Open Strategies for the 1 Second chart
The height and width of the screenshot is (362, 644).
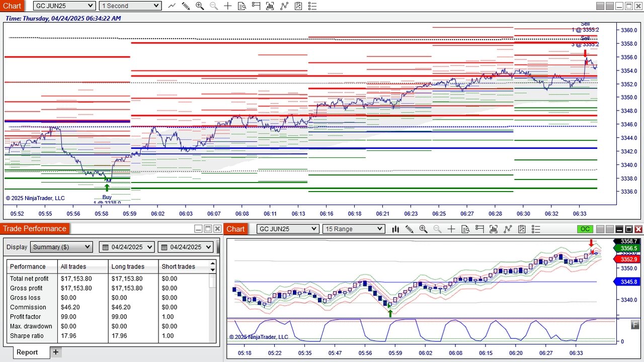click(x=284, y=6)
